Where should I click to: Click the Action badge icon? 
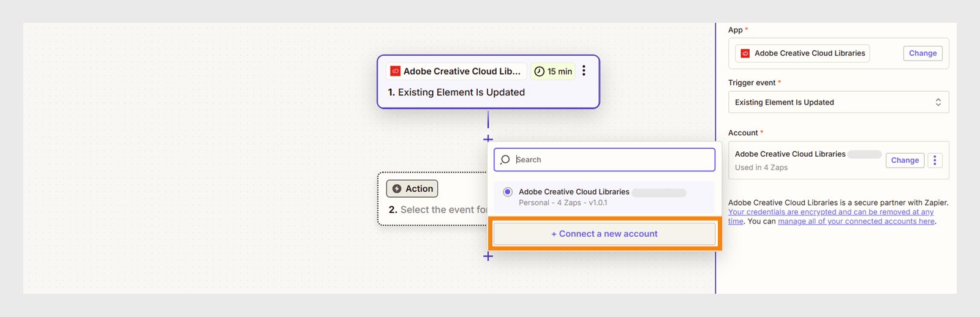397,188
